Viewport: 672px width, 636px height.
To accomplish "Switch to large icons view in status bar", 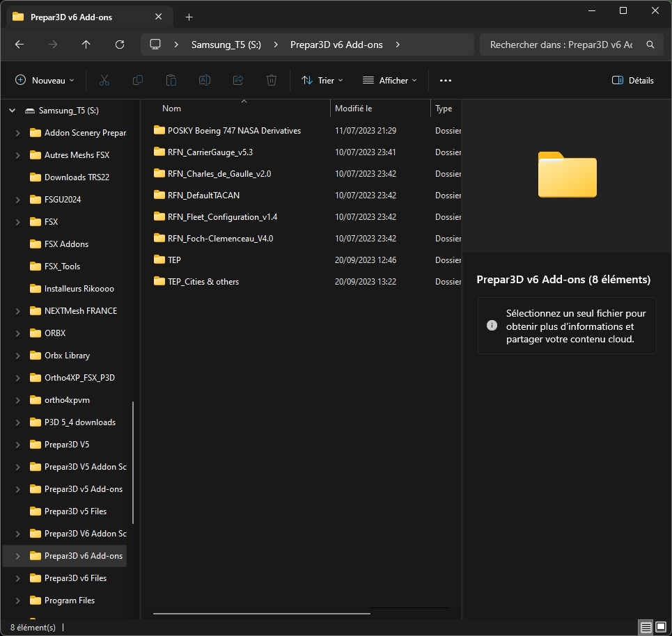I will tap(662, 628).
